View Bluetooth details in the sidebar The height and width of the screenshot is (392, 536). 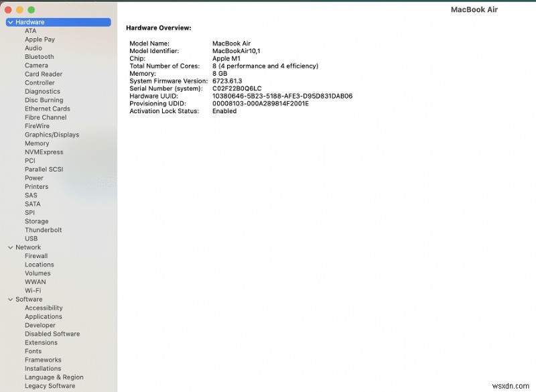click(39, 57)
